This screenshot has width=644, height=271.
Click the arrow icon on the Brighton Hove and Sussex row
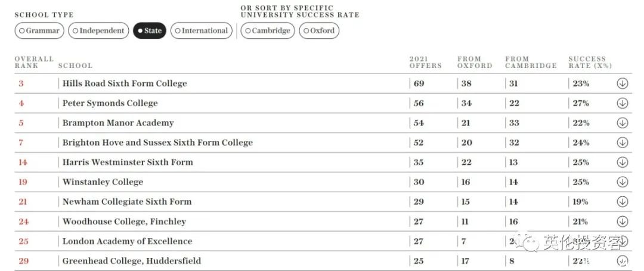tap(622, 143)
